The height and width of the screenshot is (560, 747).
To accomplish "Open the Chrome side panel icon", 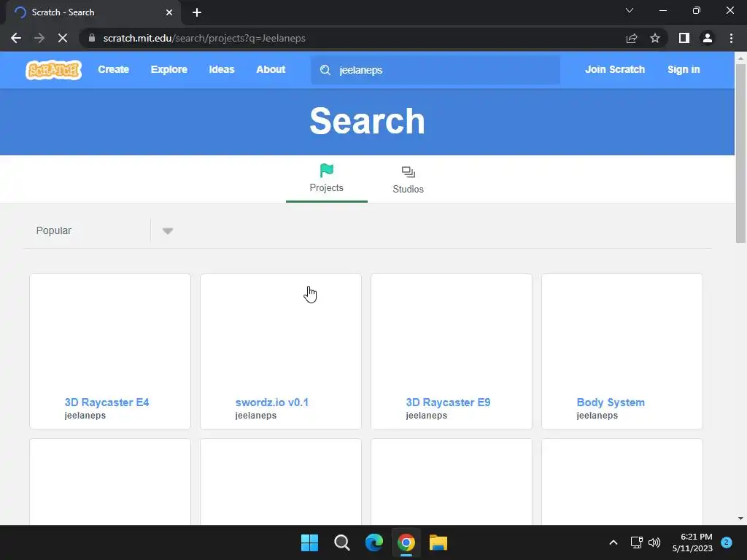I will click(684, 38).
